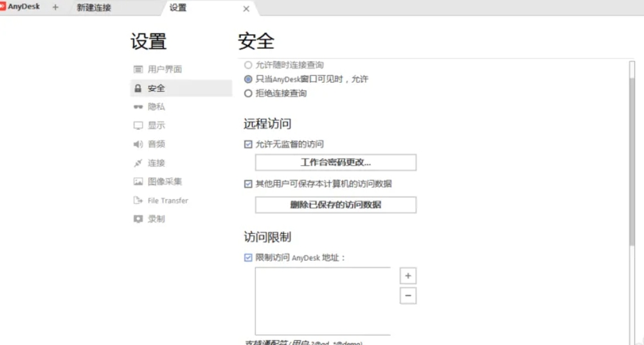
Task: Close the 设置 tab
Action: point(246,8)
